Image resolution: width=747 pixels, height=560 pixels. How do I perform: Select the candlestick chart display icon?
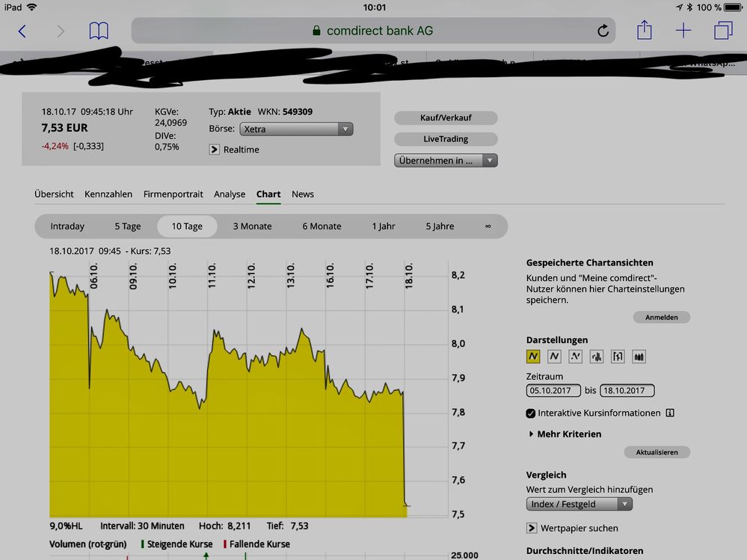(x=639, y=357)
